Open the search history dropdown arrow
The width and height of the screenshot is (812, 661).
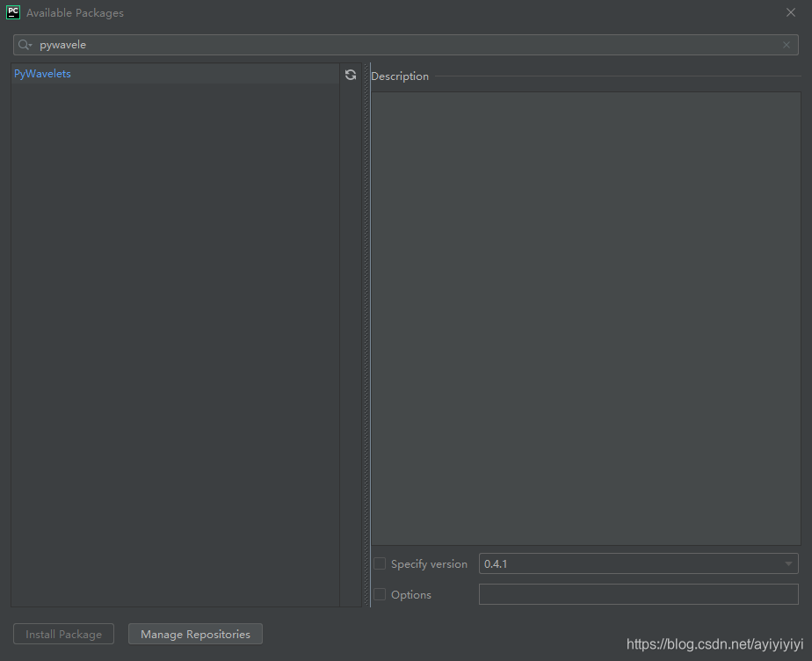click(32, 44)
